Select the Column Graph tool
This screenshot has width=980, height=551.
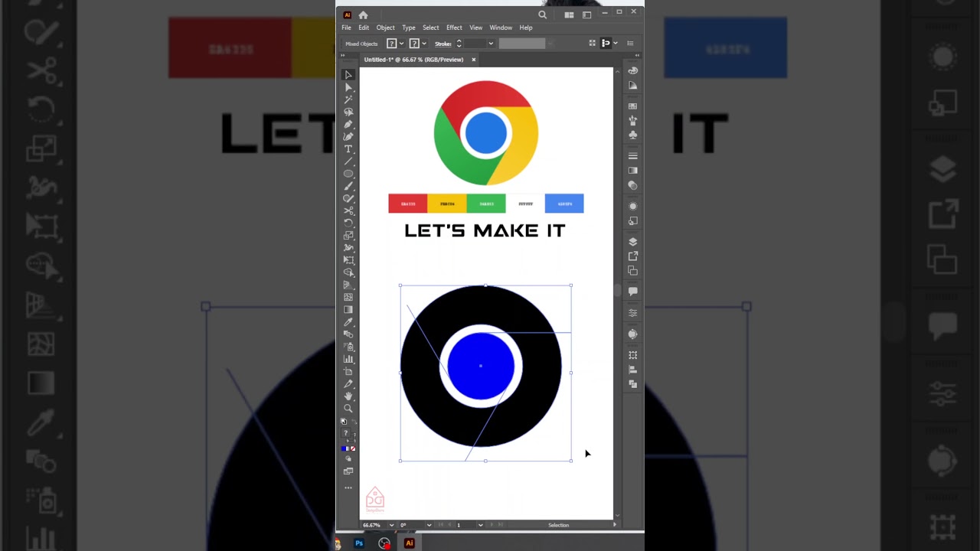click(348, 359)
